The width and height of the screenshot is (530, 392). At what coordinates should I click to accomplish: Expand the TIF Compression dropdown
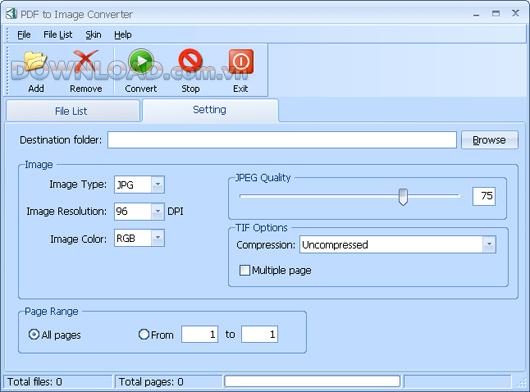(489, 244)
